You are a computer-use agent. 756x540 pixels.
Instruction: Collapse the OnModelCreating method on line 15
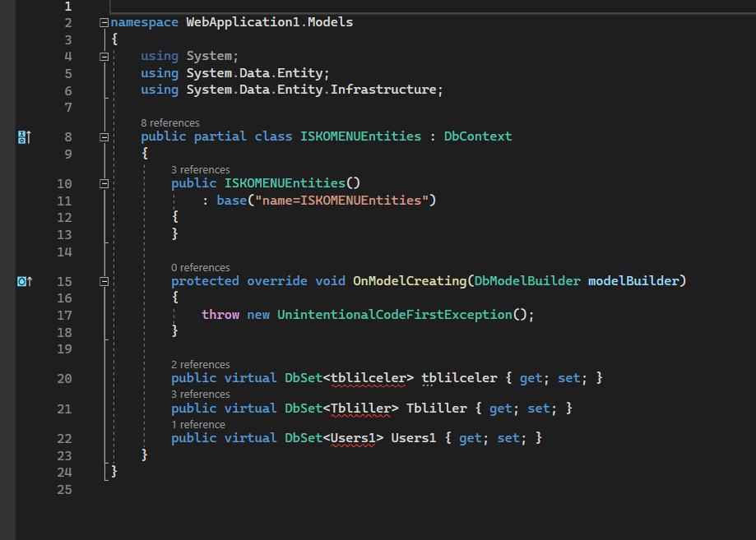(104, 282)
